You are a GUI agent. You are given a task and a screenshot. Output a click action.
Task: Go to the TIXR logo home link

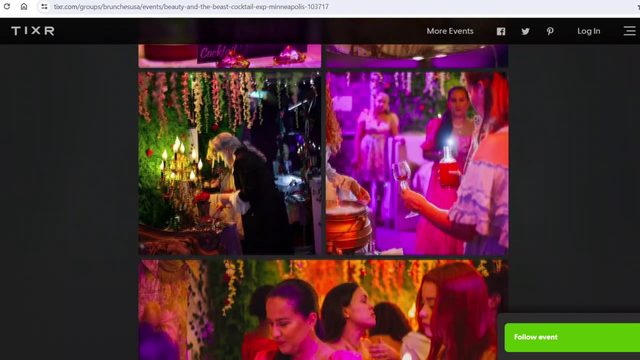point(33,31)
